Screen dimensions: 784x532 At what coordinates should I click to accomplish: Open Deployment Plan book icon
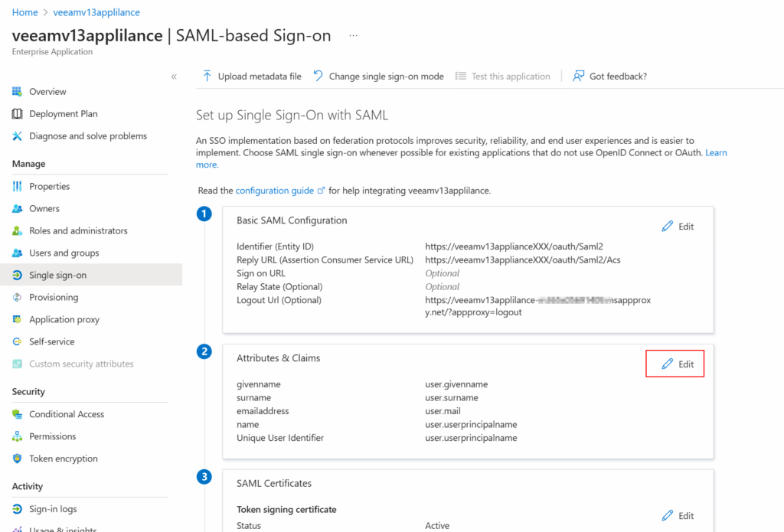point(17,114)
